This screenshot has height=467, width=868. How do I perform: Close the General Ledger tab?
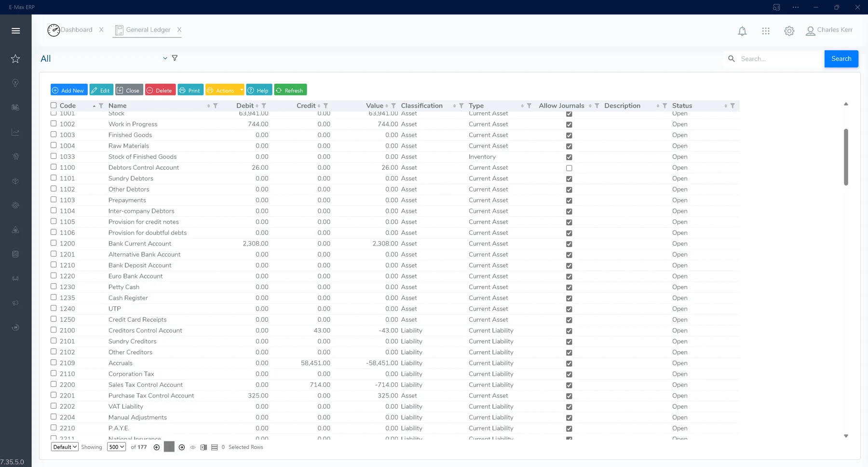click(x=179, y=29)
